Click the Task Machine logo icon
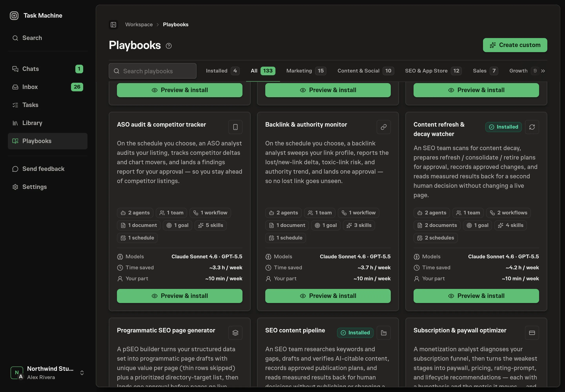This screenshot has height=392, width=565. pos(14,15)
